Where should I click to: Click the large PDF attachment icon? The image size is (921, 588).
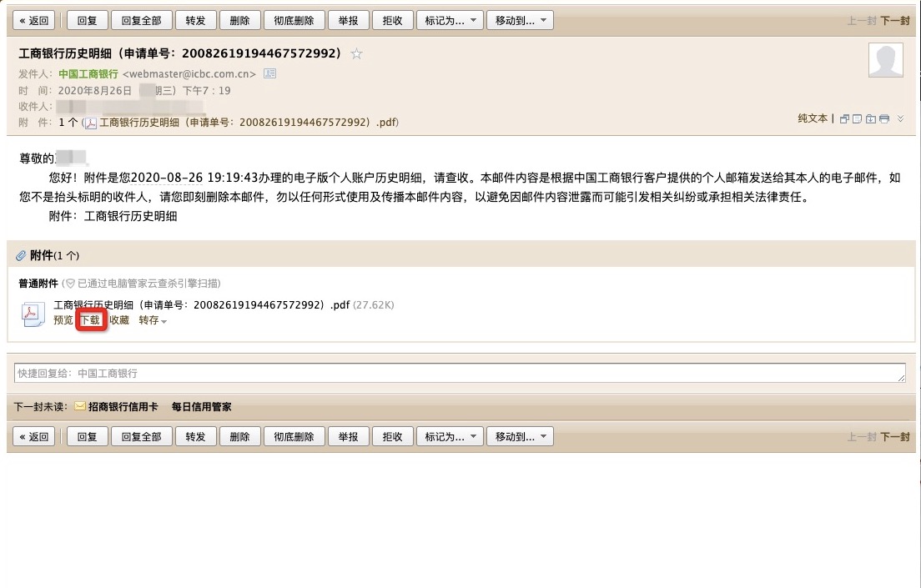coord(33,314)
